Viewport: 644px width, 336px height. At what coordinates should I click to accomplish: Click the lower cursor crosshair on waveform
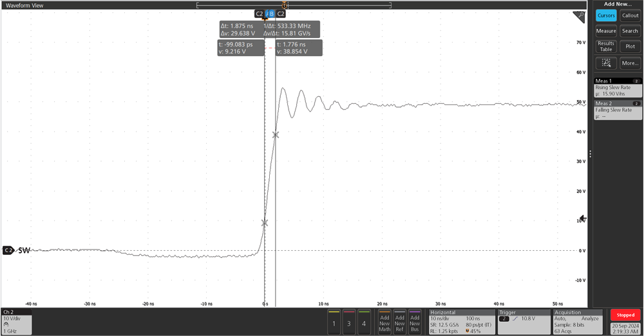pos(264,223)
